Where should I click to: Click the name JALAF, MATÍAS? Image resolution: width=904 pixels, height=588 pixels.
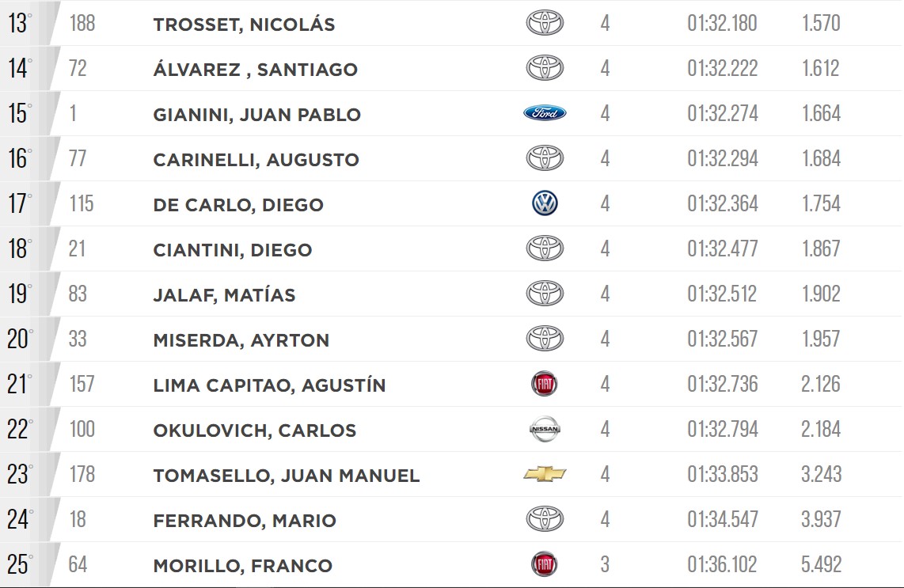click(224, 294)
